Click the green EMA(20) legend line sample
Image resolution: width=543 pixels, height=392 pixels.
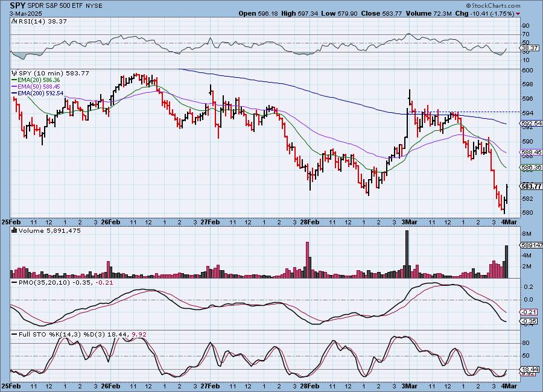(14, 80)
